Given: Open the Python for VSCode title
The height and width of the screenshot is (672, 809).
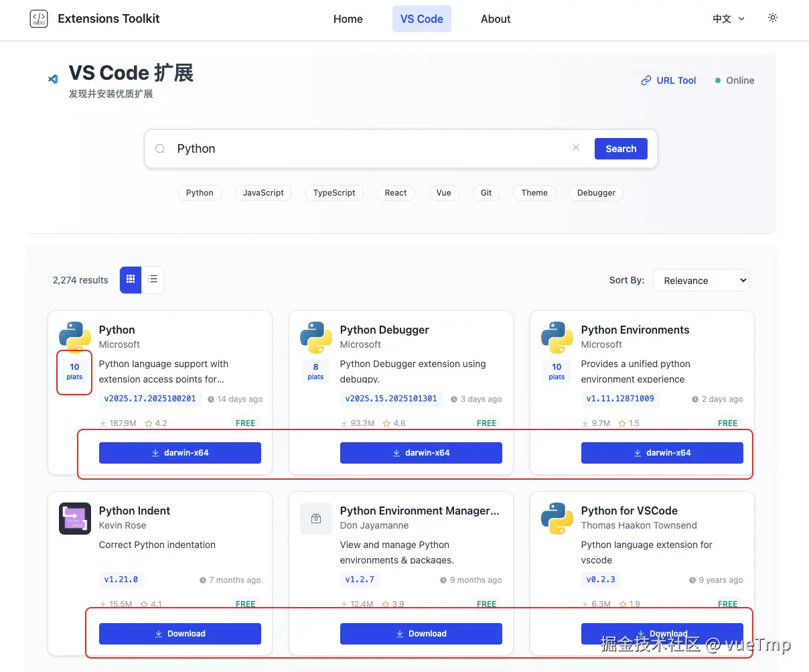Looking at the screenshot, I should pos(630,511).
